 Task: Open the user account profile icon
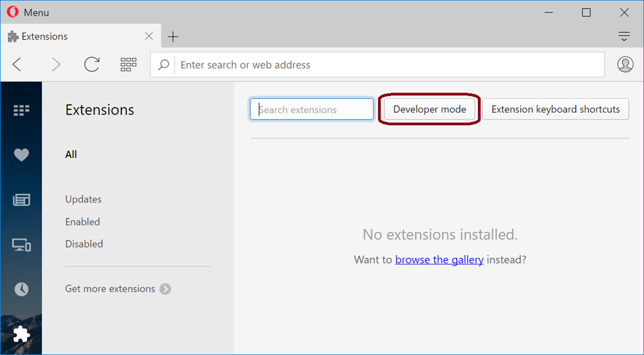click(625, 64)
